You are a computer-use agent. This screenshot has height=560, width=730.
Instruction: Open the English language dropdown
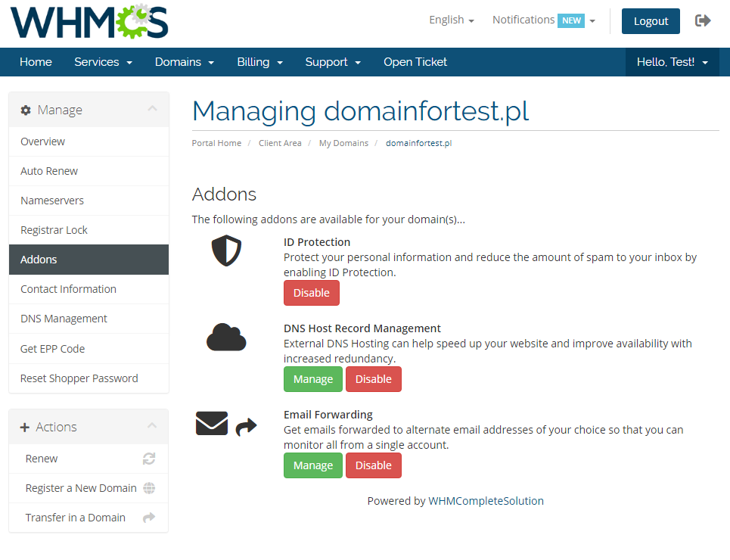451,20
